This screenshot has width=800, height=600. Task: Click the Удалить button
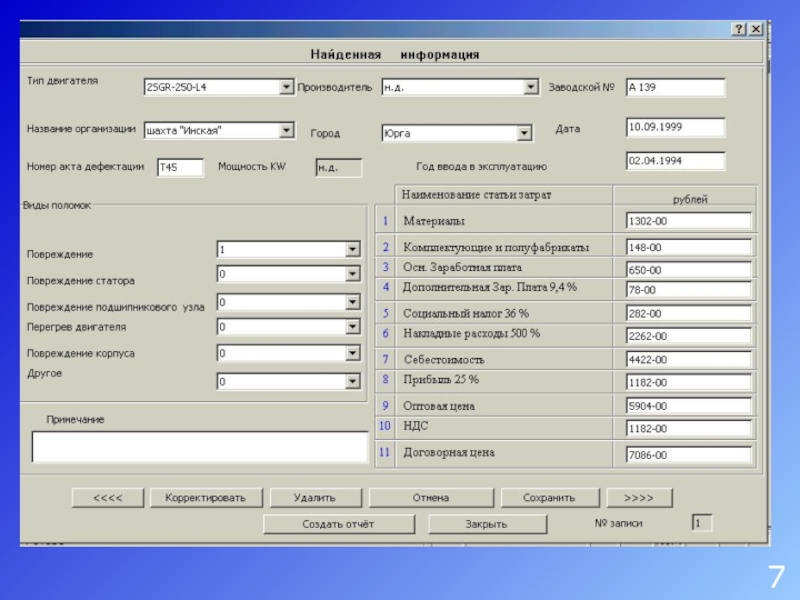click(x=315, y=497)
